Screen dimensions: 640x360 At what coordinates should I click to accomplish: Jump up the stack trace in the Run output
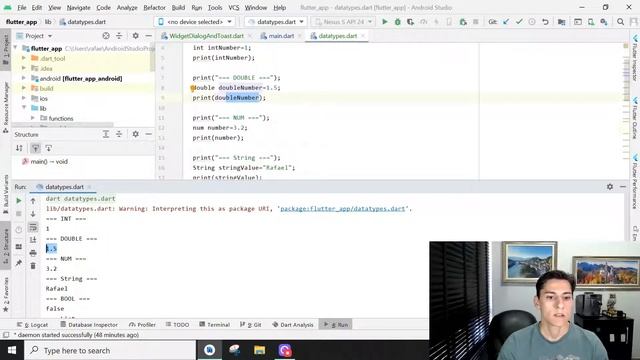tap(33, 200)
